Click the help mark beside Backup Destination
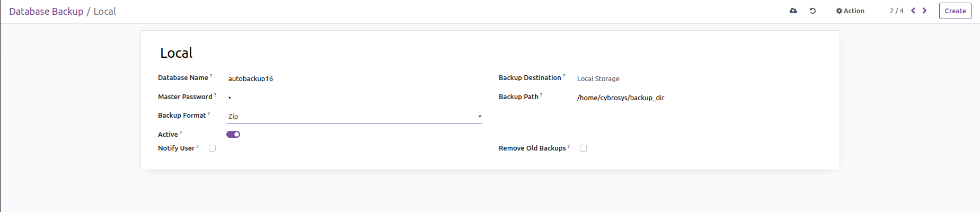The image size is (980, 212). pos(564,76)
